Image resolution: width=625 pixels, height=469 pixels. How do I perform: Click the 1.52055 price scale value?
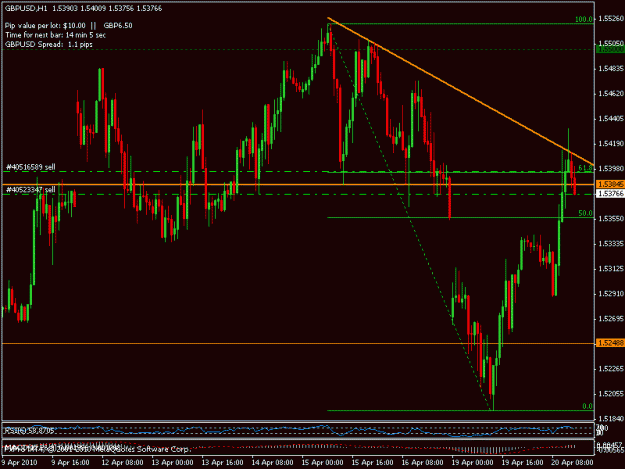(611, 394)
